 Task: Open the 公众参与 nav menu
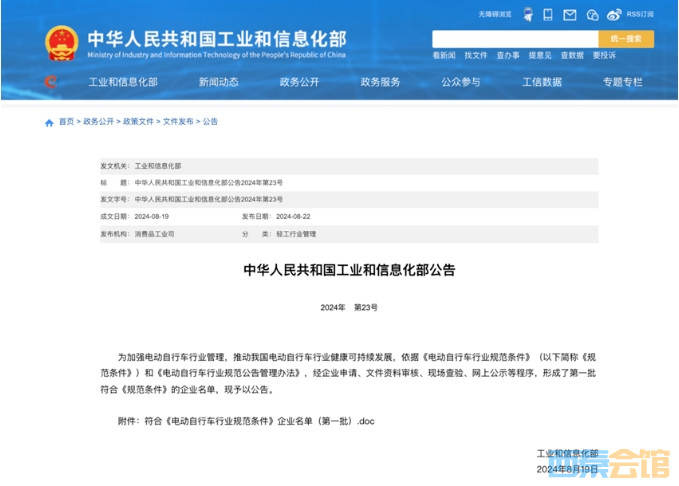coord(461,82)
